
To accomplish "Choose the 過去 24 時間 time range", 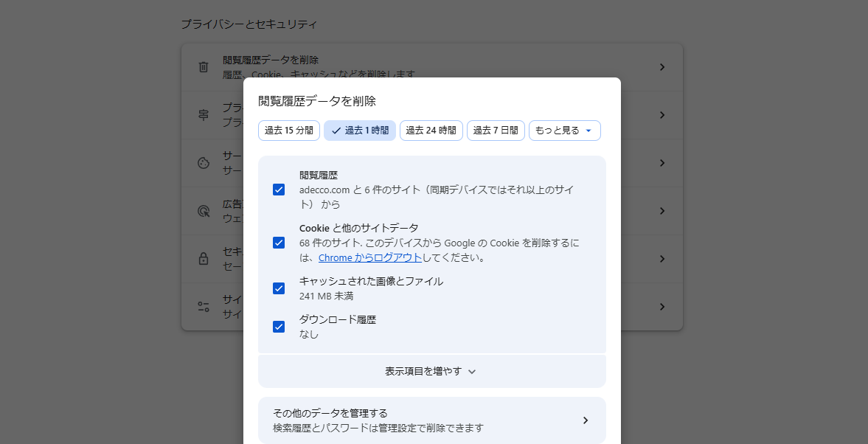I will (431, 131).
